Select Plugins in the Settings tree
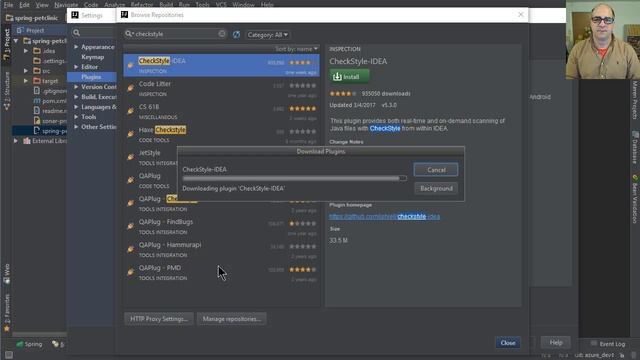This screenshot has width=640, height=360. (x=91, y=77)
